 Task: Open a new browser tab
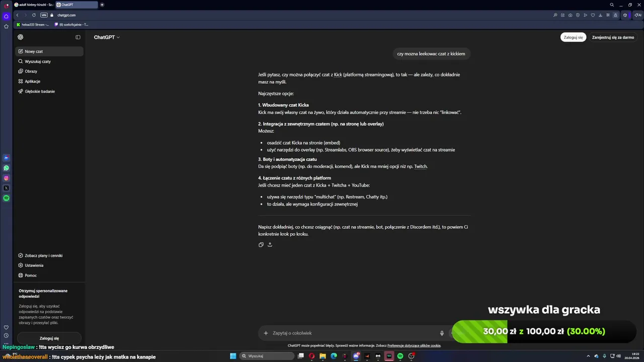[102, 5]
